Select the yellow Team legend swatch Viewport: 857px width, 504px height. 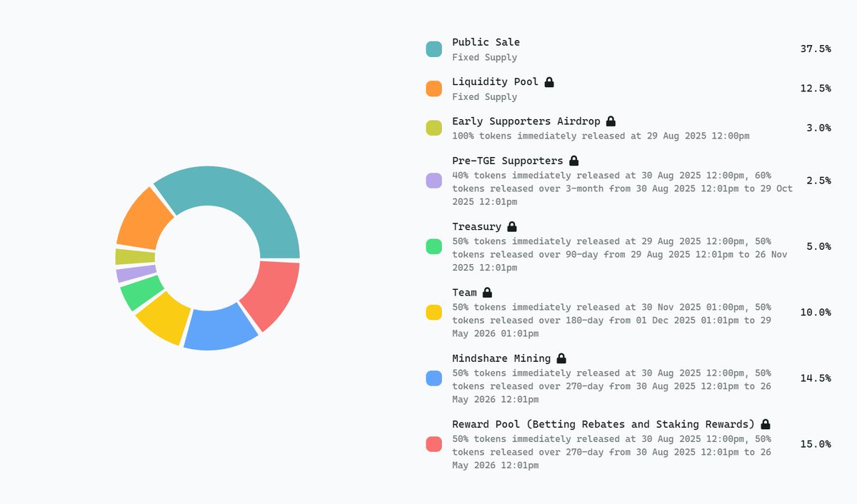433,312
